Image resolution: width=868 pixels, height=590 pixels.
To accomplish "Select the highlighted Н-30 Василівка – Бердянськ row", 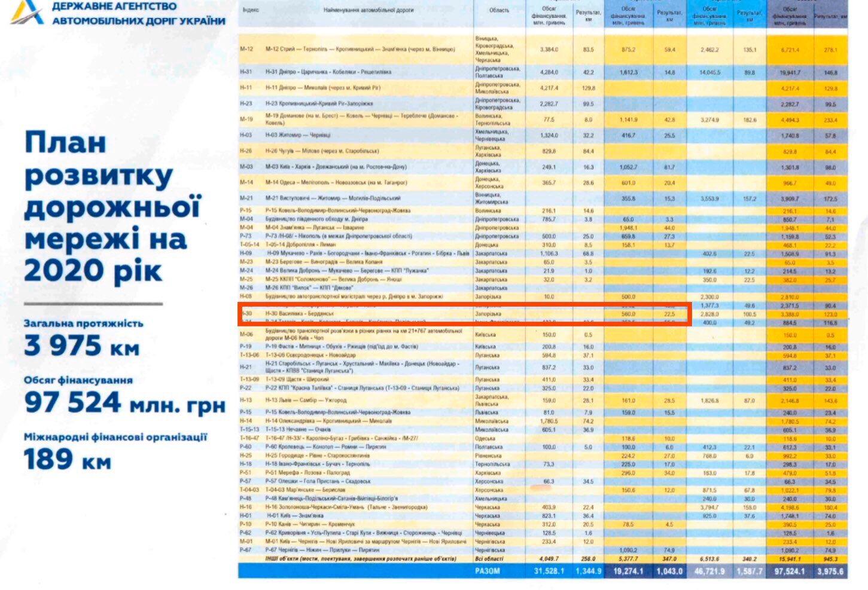I will (464, 314).
